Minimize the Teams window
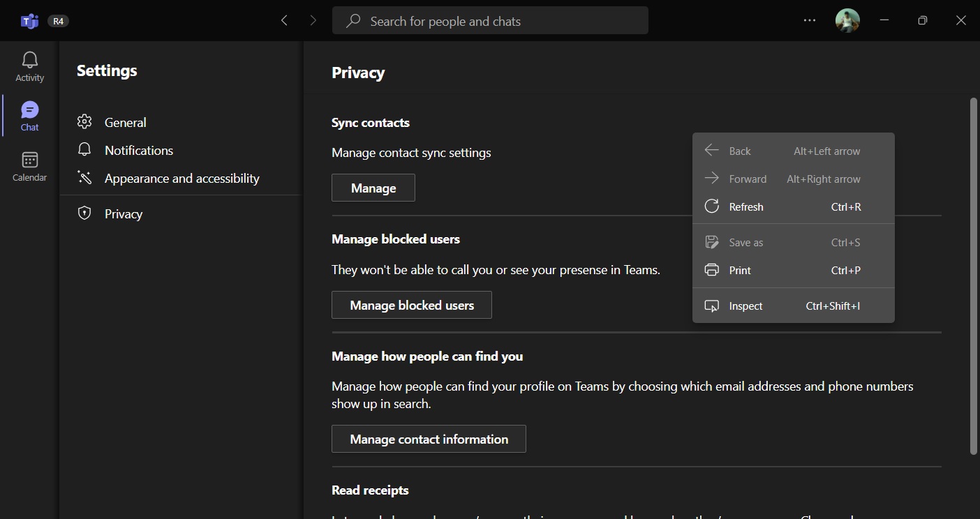Screen dimensions: 980x519 pyautogui.click(x=884, y=21)
